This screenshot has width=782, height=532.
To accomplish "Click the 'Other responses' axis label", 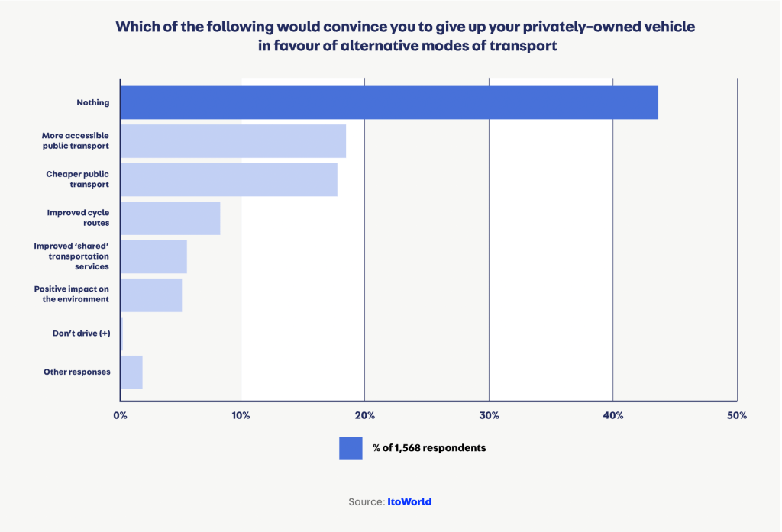I will point(77,372).
